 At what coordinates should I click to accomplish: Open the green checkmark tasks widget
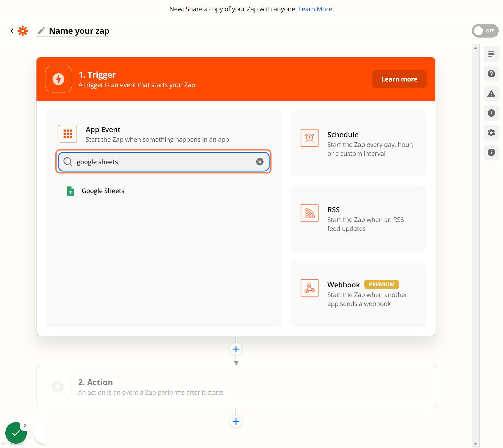(x=16, y=433)
